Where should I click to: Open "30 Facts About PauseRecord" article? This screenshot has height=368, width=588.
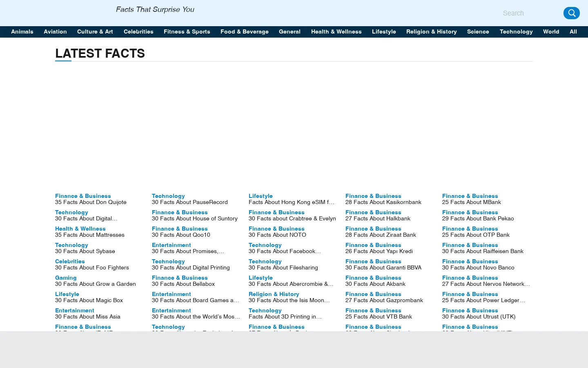coord(190,202)
